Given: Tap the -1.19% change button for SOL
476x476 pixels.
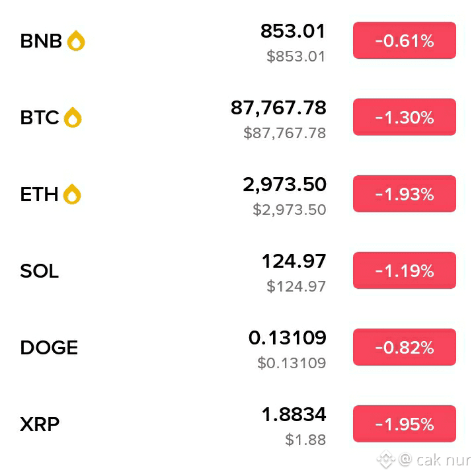Looking at the screenshot, I should (x=405, y=270).
